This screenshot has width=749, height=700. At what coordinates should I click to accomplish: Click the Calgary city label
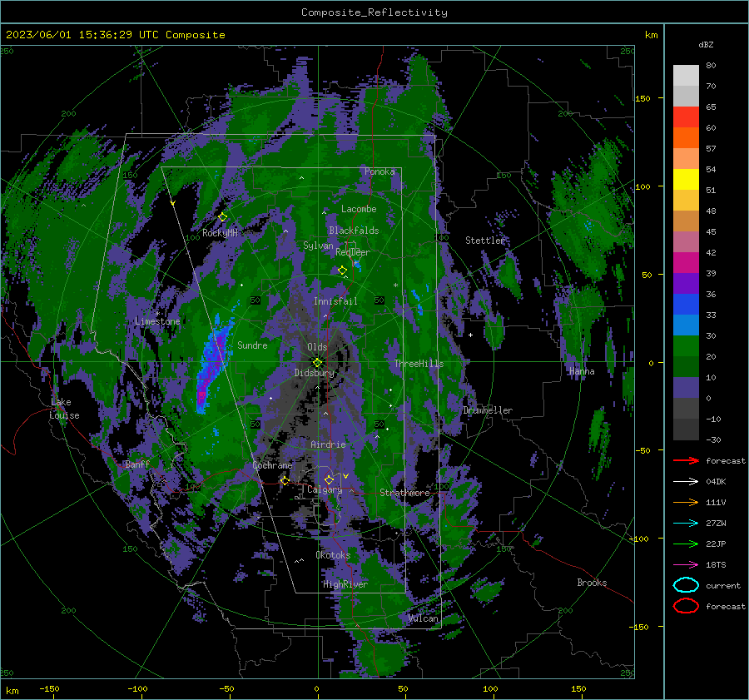pyautogui.click(x=325, y=489)
